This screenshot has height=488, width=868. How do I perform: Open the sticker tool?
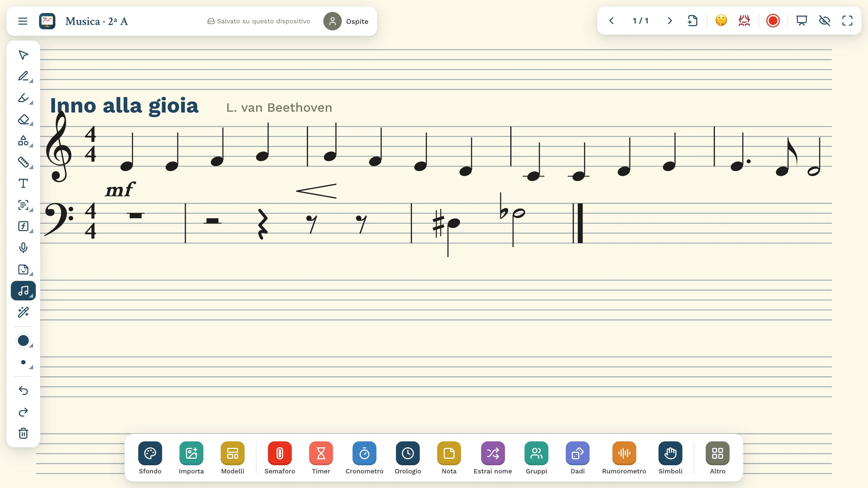click(x=23, y=269)
